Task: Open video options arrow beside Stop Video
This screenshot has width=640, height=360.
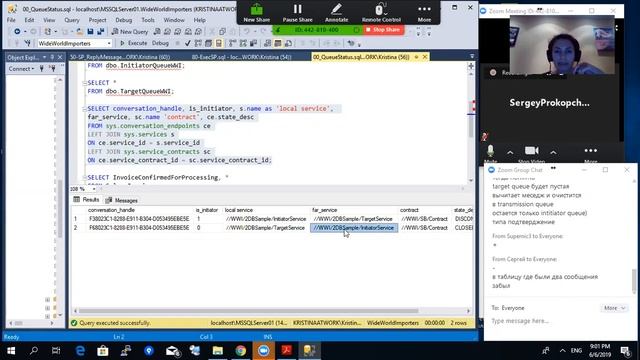Action: coord(553,152)
